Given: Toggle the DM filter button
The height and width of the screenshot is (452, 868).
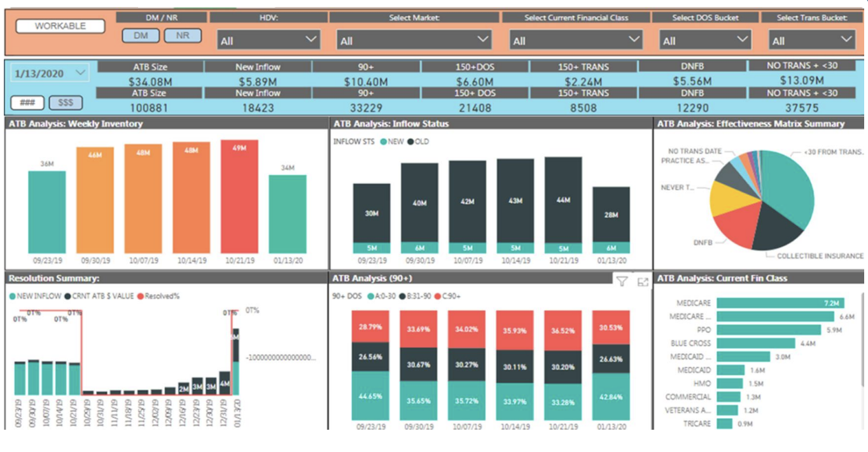Looking at the screenshot, I should click(141, 36).
